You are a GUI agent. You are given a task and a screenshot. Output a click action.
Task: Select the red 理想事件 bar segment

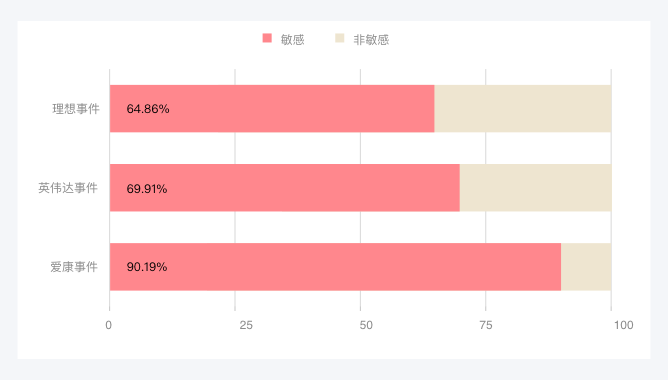(x=272, y=109)
